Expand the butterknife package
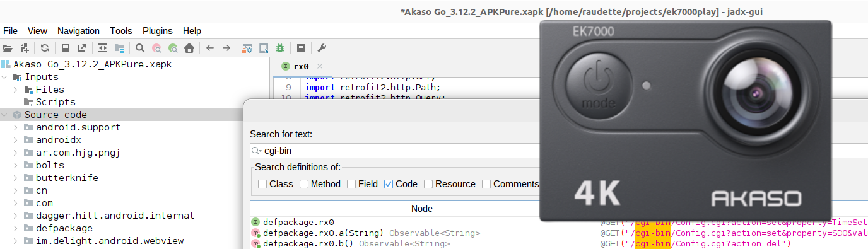 16,178
